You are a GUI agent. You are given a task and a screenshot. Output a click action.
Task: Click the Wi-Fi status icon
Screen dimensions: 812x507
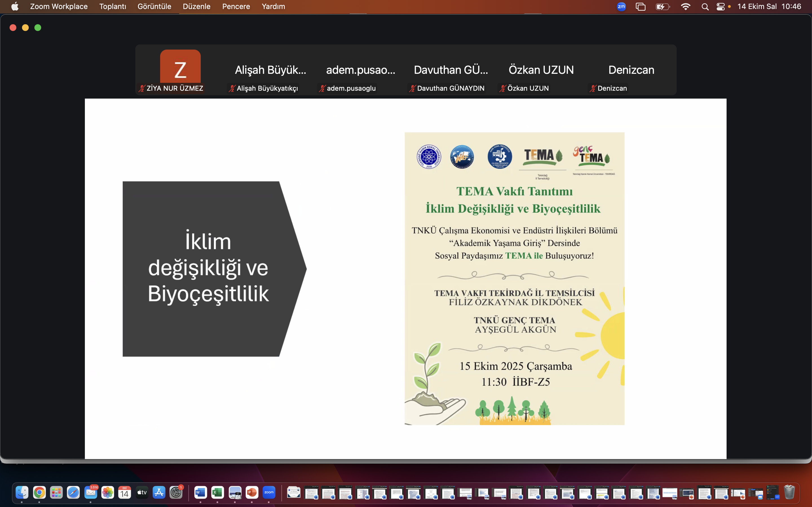click(x=685, y=7)
